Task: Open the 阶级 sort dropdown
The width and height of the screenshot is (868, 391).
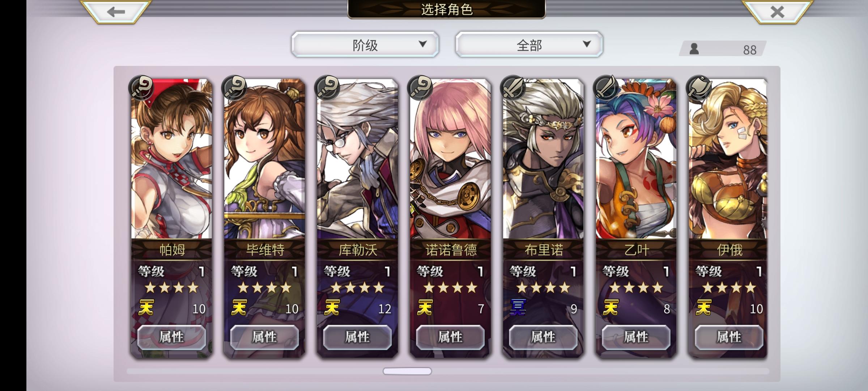Action: click(x=365, y=45)
